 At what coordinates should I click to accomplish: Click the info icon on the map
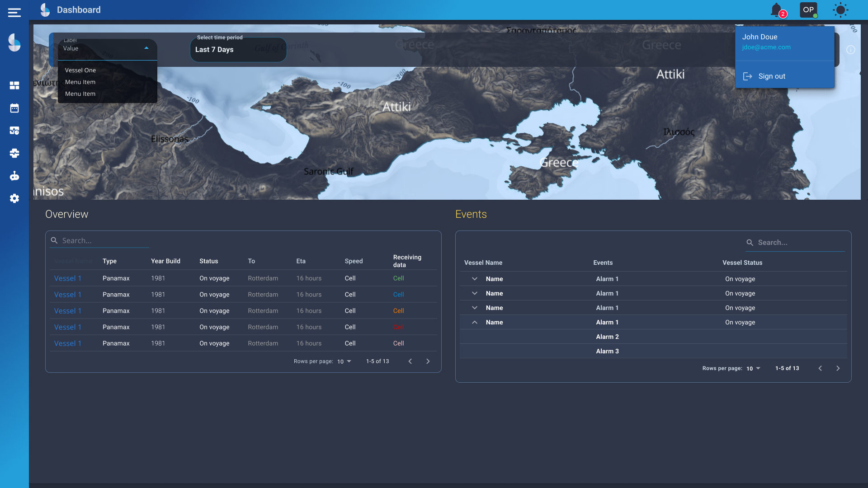point(851,50)
